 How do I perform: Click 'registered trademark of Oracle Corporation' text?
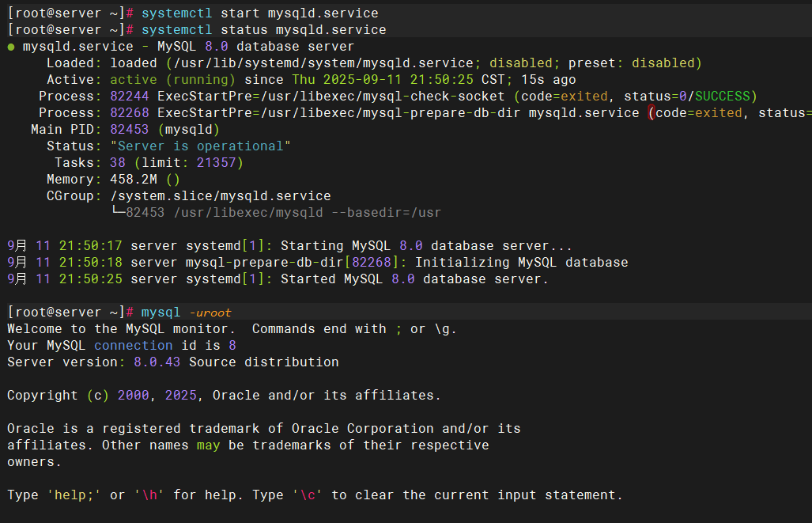(268, 428)
